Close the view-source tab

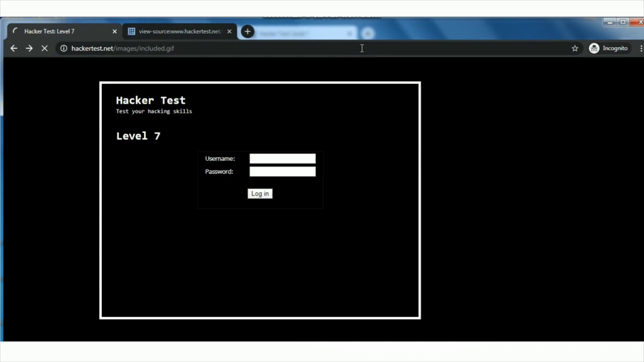click(x=229, y=31)
